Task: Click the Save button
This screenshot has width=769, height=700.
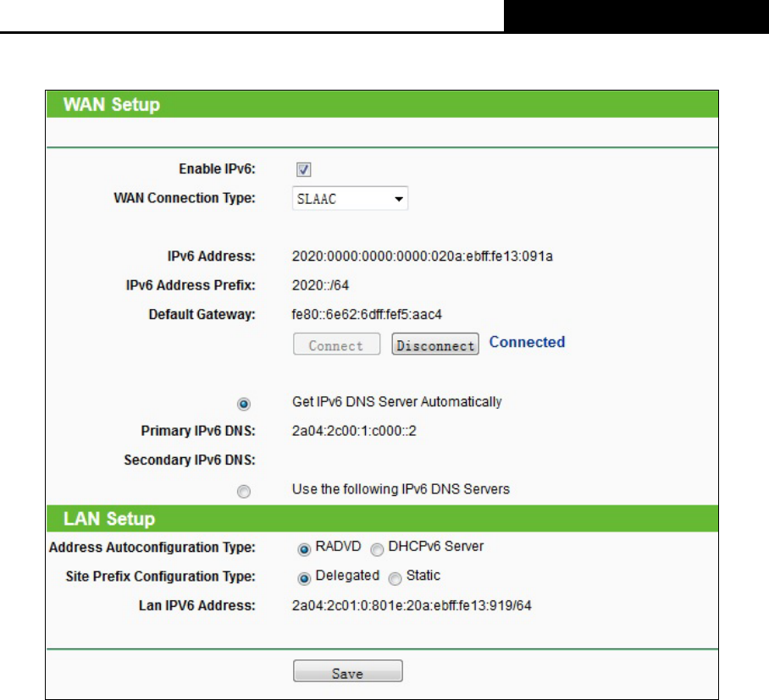Action: (348, 671)
